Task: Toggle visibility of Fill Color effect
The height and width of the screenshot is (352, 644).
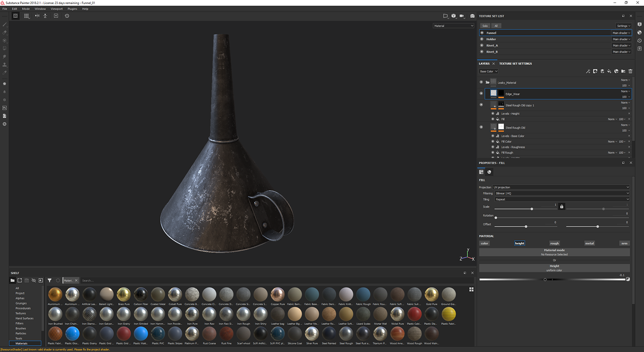Action: [493, 142]
